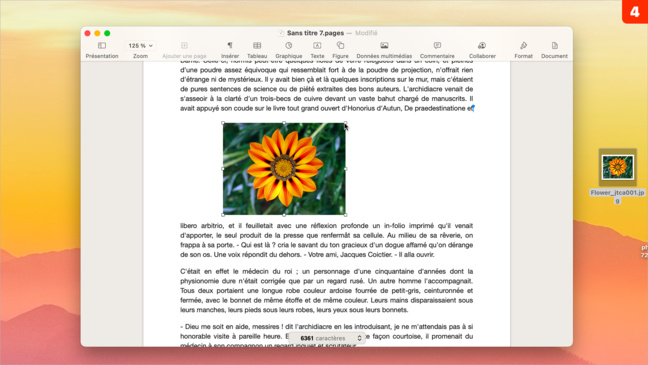Click paragraph starting "C'était en effet"
Image resolution: width=648 pixels, height=365 pixels.
point(326,291)
